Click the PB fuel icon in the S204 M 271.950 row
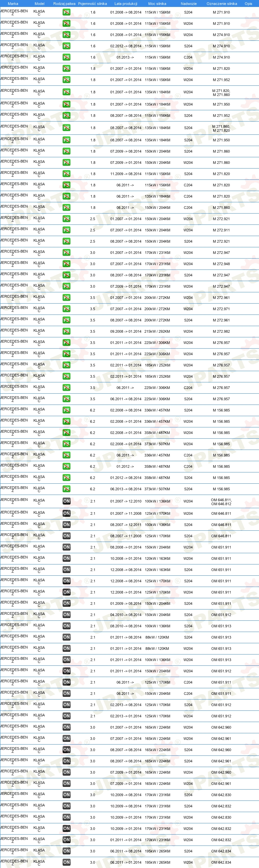The width and height of the screenshot is (259, 868). click(x=67, y=140)
